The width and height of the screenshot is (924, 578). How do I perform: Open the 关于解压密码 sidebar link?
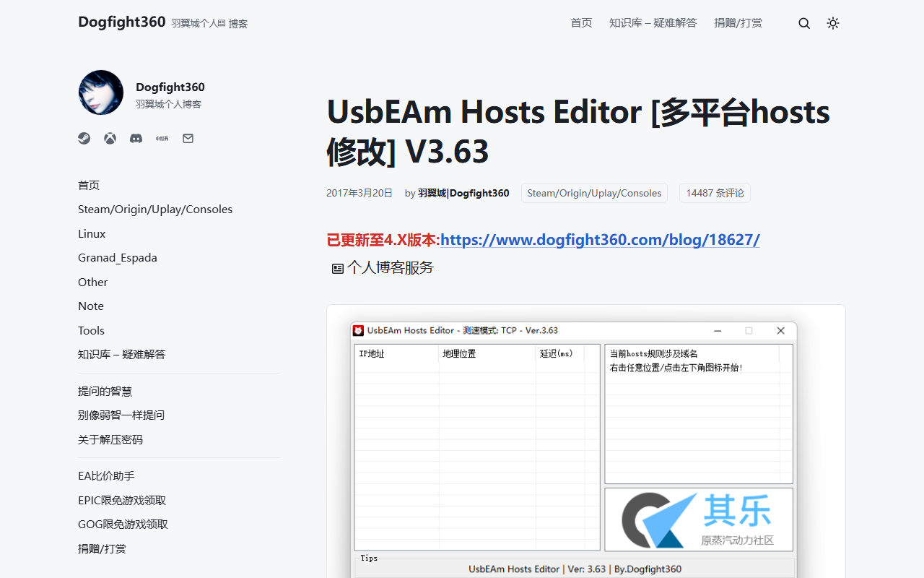(110, 439)
